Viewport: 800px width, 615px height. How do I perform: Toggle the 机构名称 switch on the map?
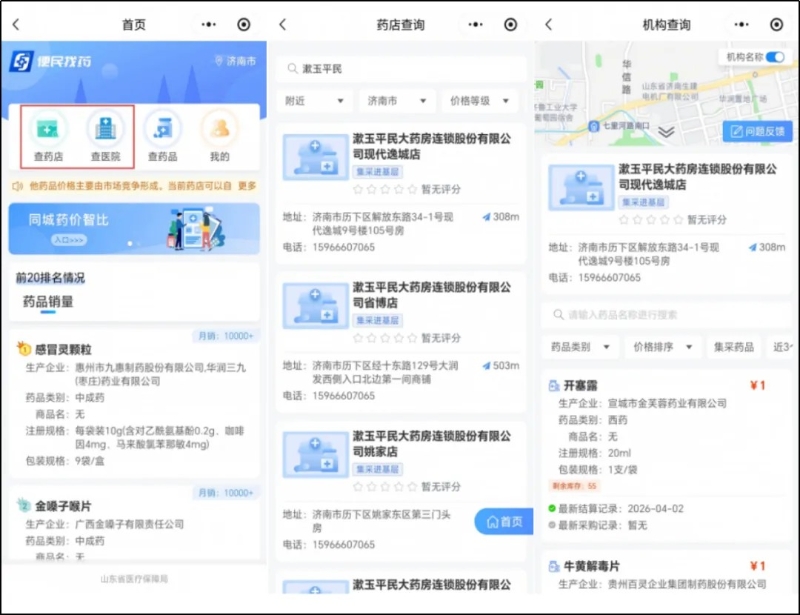(775, 57)
